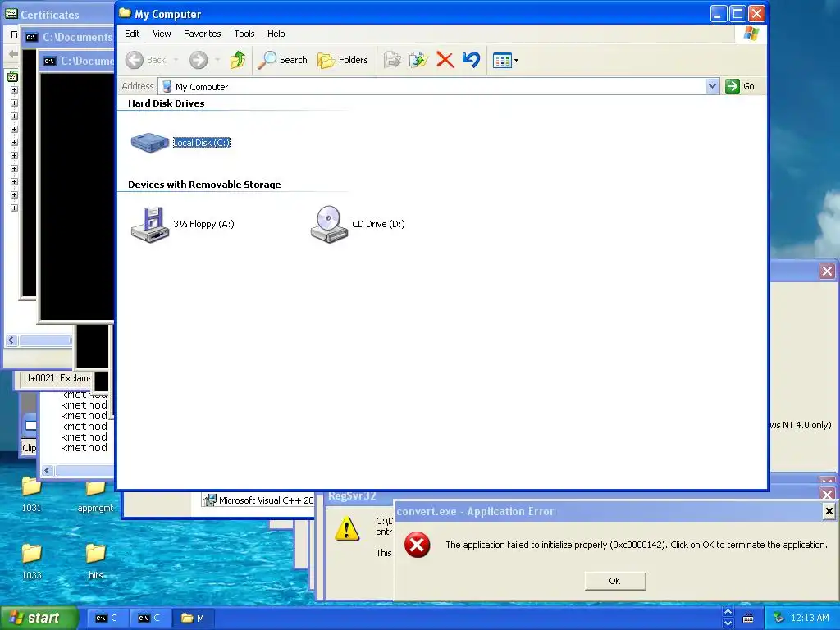Click OK in convert.exe Application Error
Screen dimensions: 840x630
615,581
